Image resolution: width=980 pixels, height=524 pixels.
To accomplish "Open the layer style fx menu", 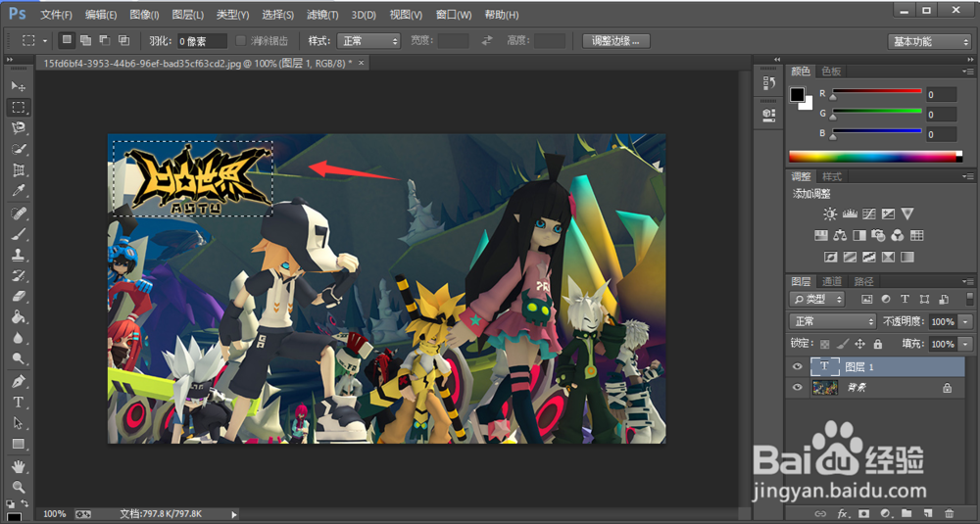I will 843,513.
